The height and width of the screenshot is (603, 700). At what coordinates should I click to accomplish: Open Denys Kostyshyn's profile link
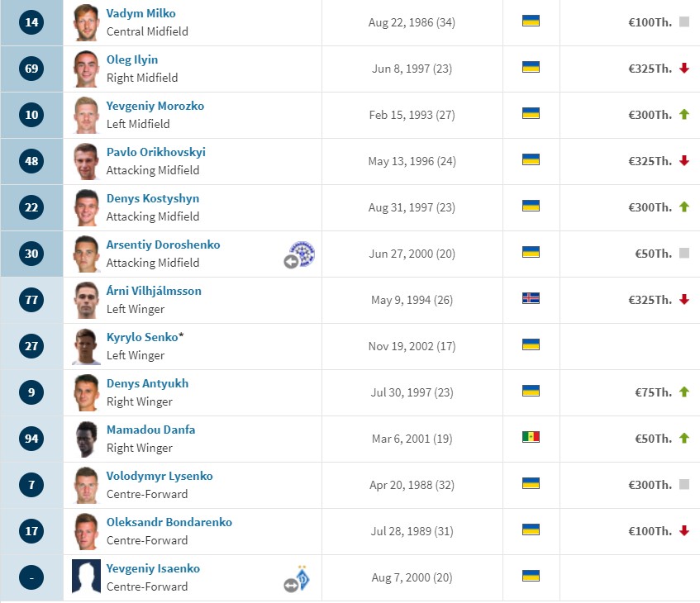153,198
